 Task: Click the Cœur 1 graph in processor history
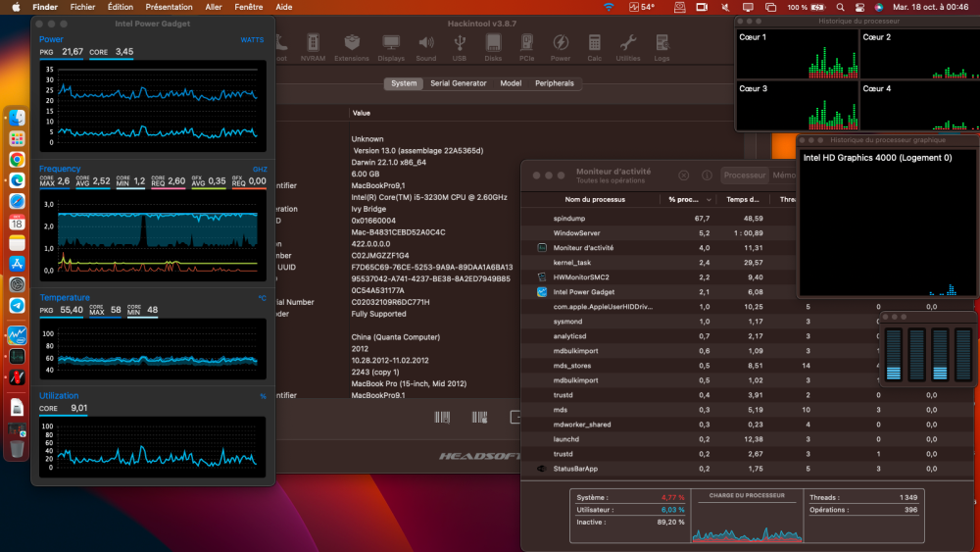point(798,54)
